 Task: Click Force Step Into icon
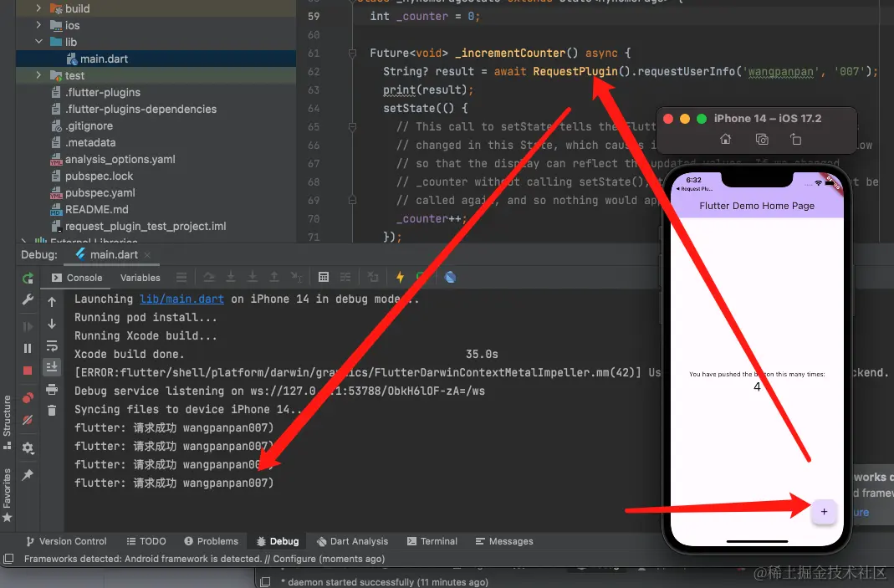pyautogui.click(x=252, y=277)
